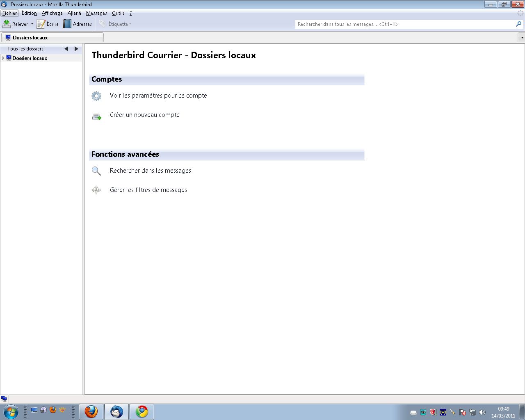Click the gear icon for account settings
The width and height of the screenshot is (525, 420).
pos(96,96)
